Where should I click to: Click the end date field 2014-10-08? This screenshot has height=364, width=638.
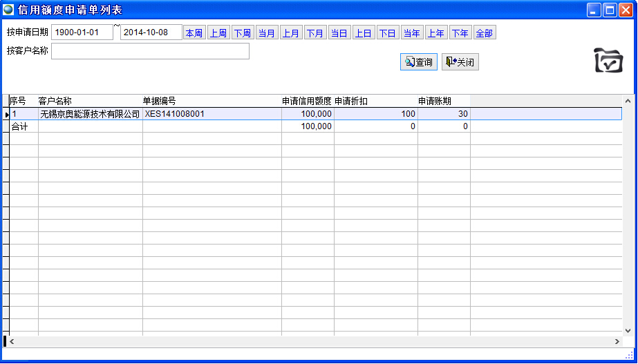point(151,32)
